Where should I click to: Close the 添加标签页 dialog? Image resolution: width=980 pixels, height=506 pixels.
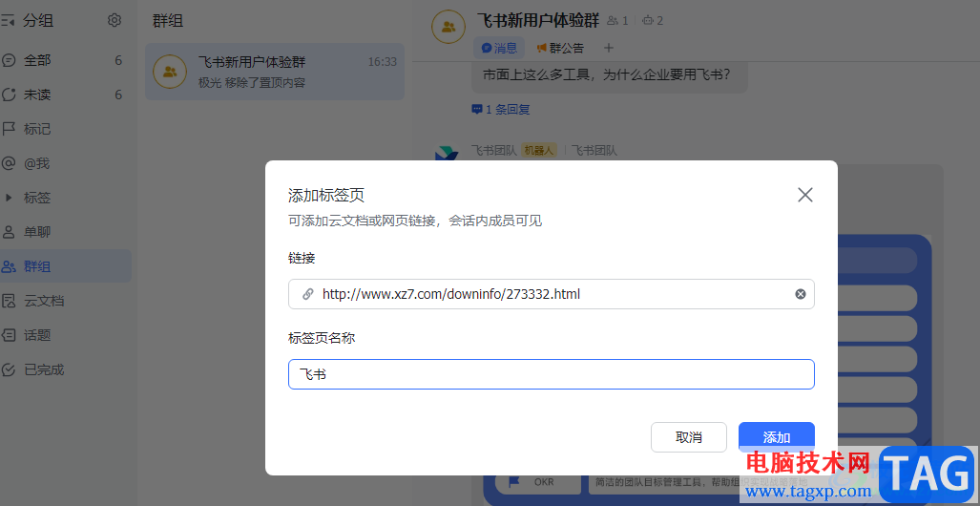click(x=805, y=195)
